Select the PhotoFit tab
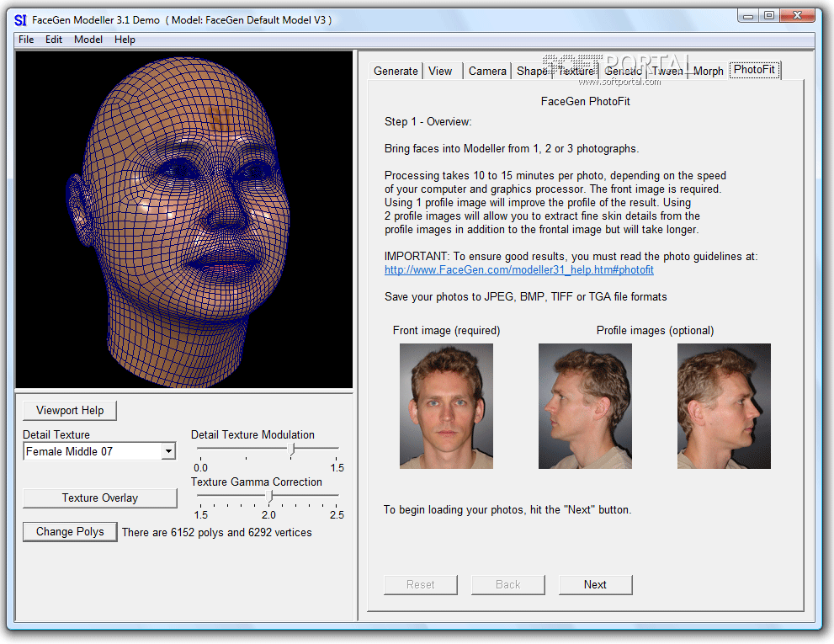This screenshot has height=644, width=834. pos(754,70)
